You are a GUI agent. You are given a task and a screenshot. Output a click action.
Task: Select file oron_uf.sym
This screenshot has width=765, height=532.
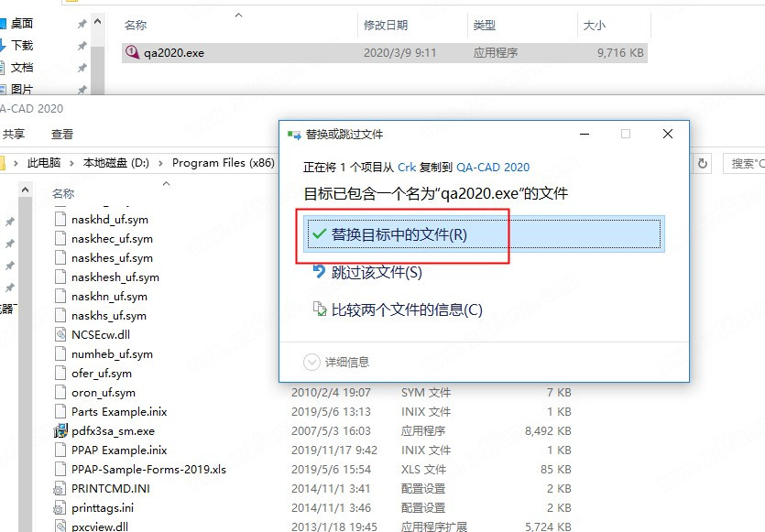pyautogui.click(x=104, y=393)
